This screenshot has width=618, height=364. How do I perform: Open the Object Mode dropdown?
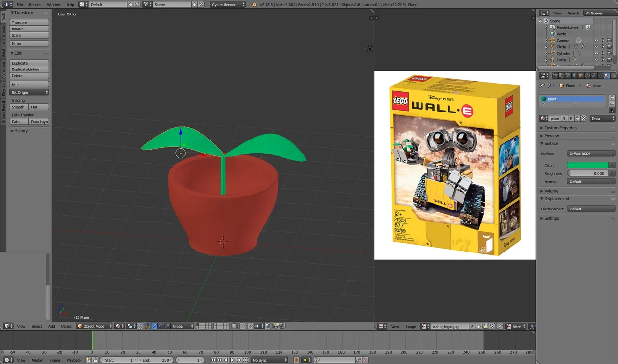pyautogui.click(x=95, y=326)
